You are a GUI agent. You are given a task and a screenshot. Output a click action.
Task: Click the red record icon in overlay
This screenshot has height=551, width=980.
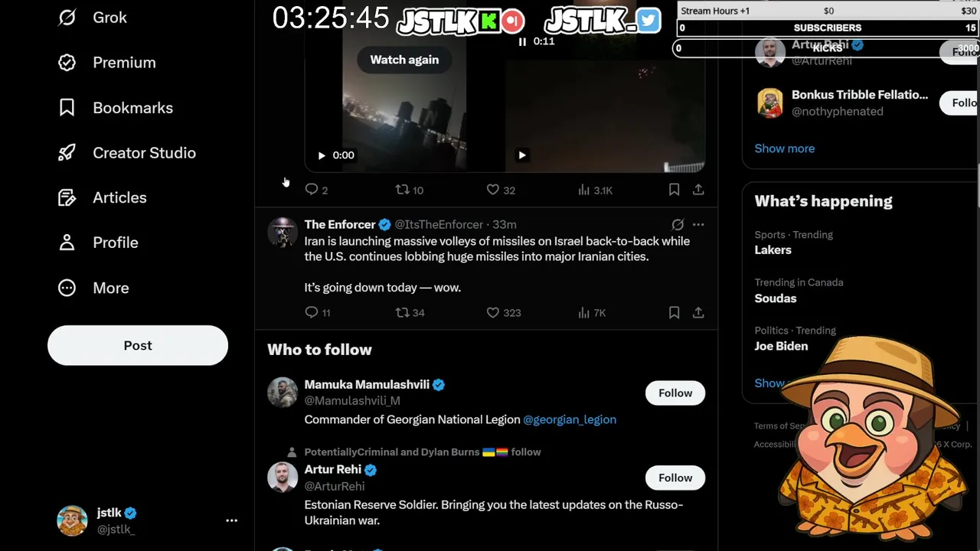click(513, 21)
